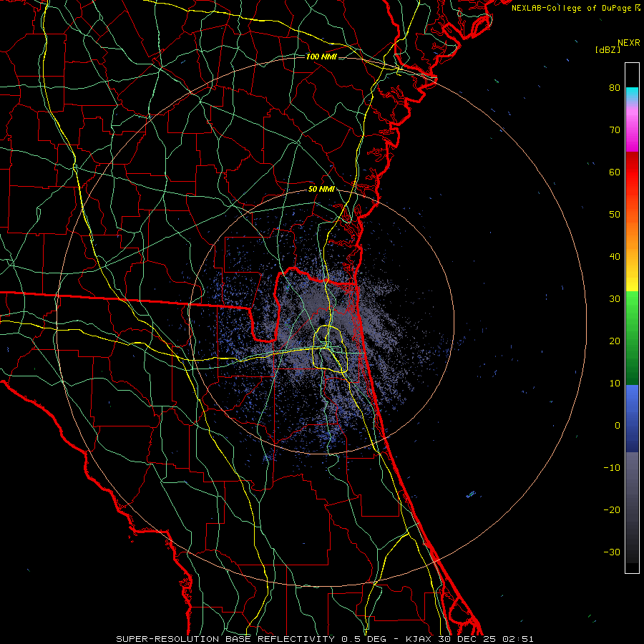Click the dBZ units label above the scale
Image resolution: width=644 pixels, height=644 pixels.
click(x=608, y=49)
